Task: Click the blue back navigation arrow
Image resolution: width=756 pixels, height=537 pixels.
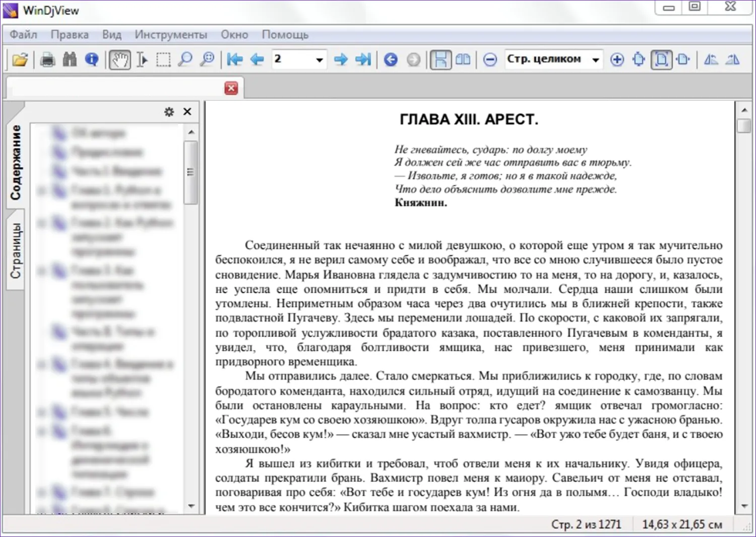Action: pyautogui.click(x=391, y=60)
